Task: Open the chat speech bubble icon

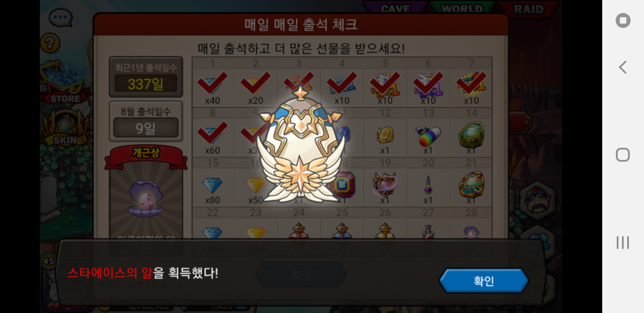Action: (61, 17)
